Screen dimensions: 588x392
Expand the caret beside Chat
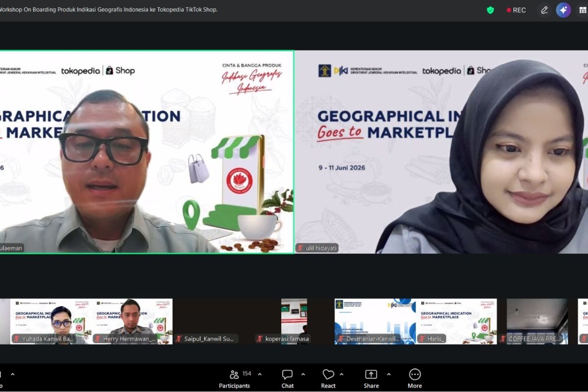pyautogui.click(x=303, y=374)
